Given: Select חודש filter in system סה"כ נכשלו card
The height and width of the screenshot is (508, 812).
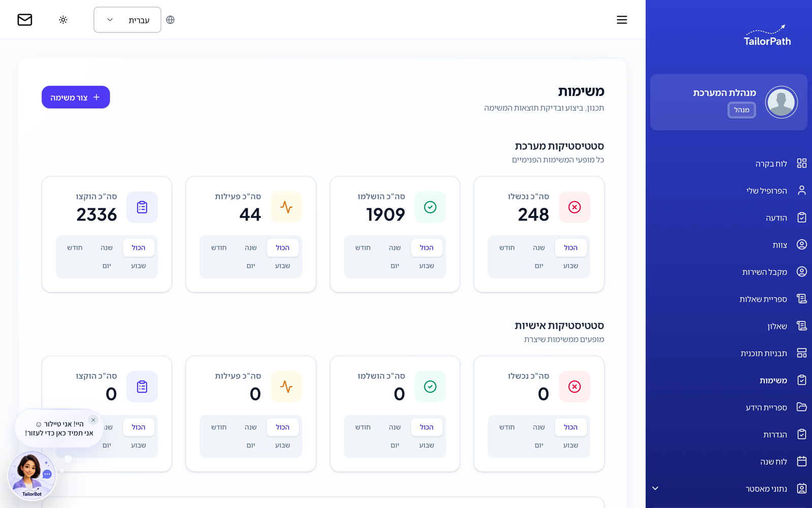Looking at the screenshot, I should (506, 247).
